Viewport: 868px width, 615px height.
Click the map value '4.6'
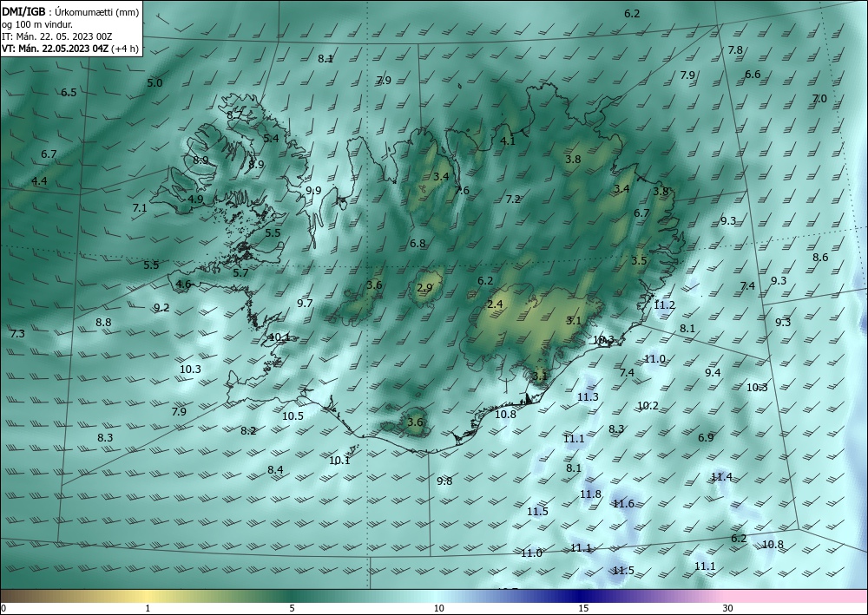click(x=183, y=285)
